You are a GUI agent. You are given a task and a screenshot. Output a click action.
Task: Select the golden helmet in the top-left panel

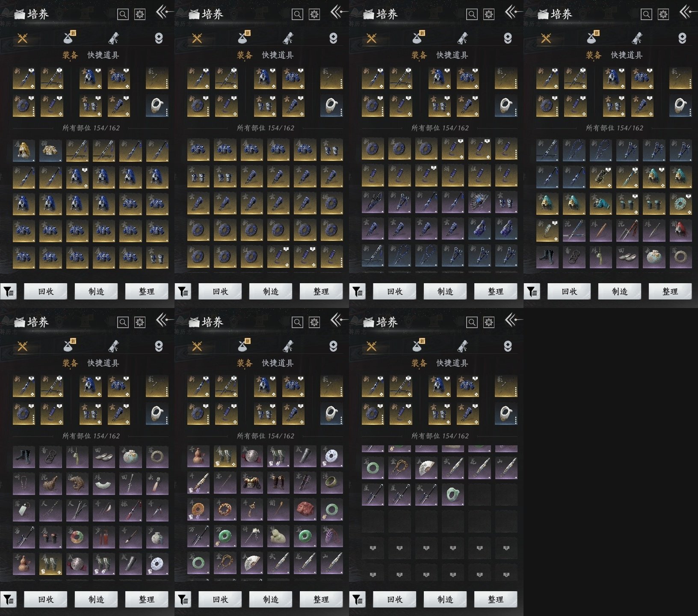pos(24,150)
